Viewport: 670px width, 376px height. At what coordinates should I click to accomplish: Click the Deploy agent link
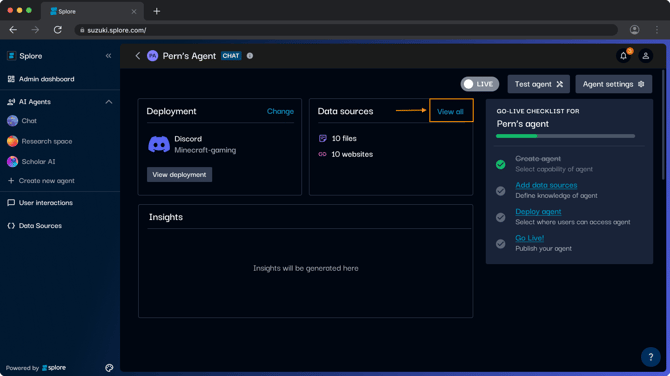[x=538, y=212]
